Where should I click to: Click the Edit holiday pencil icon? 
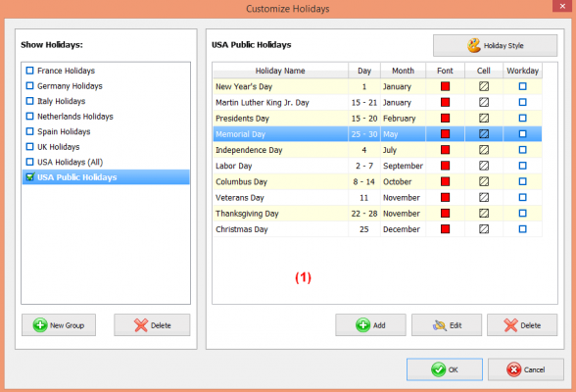(439, 325)
